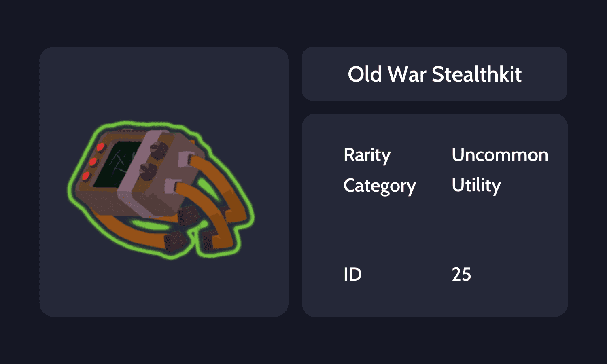The width and height of the screenshot is (607, 364).
Task: Click the middle red button on the stealthkit
Action: 93,162
